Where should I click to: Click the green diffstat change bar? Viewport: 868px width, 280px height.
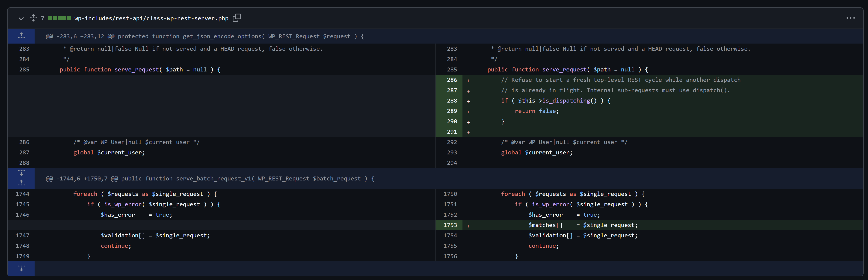59,18
